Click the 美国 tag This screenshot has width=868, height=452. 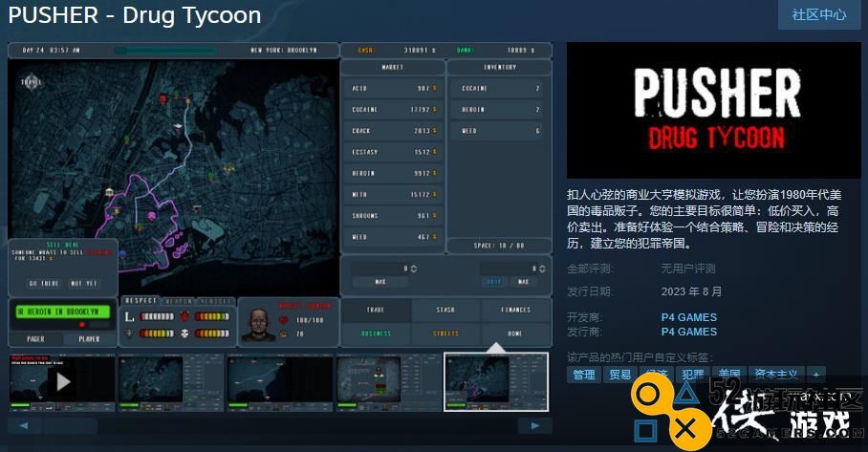coord(729,375)
